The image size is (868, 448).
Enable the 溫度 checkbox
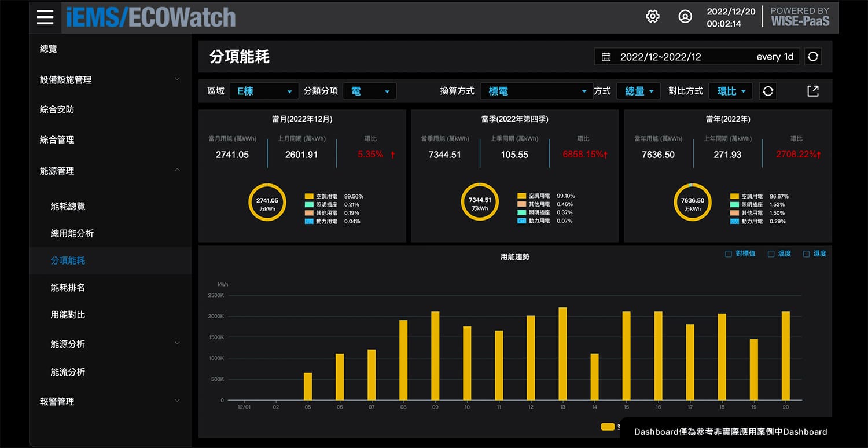pyautogui.click(x=771, y=254)
